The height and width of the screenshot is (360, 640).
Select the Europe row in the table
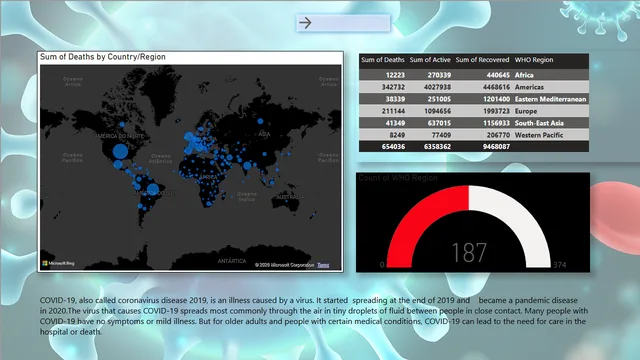pyautogui.click(x=474, y=111)
